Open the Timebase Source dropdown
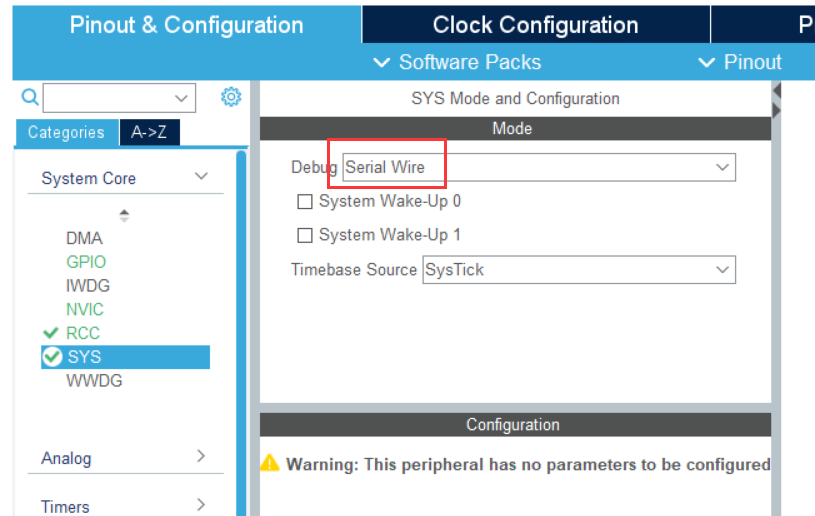 pos(723,270)
